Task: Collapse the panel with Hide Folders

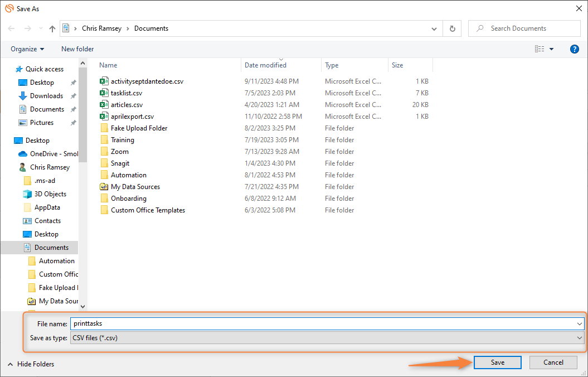Action: [31, 364]
